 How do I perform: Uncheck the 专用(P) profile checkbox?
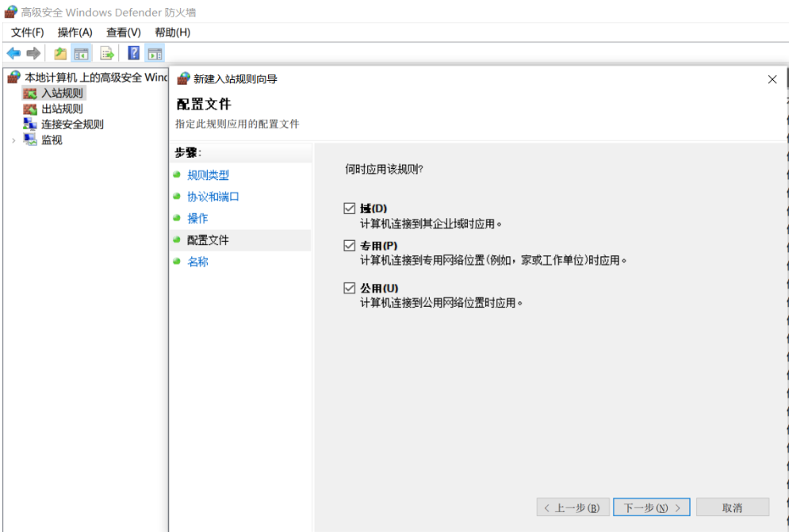(349, 245)
